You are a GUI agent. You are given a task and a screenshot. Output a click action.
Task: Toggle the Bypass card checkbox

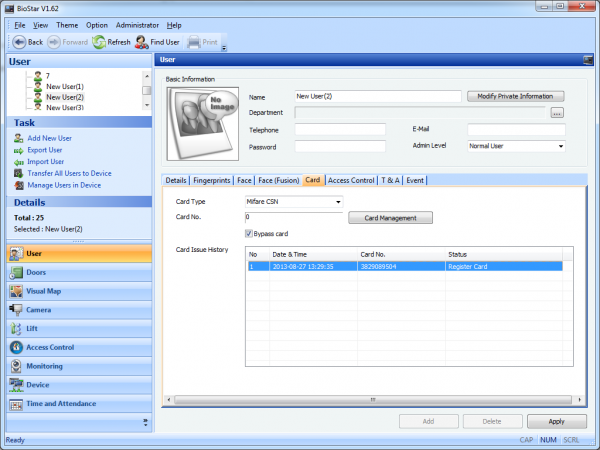(250, 233)
